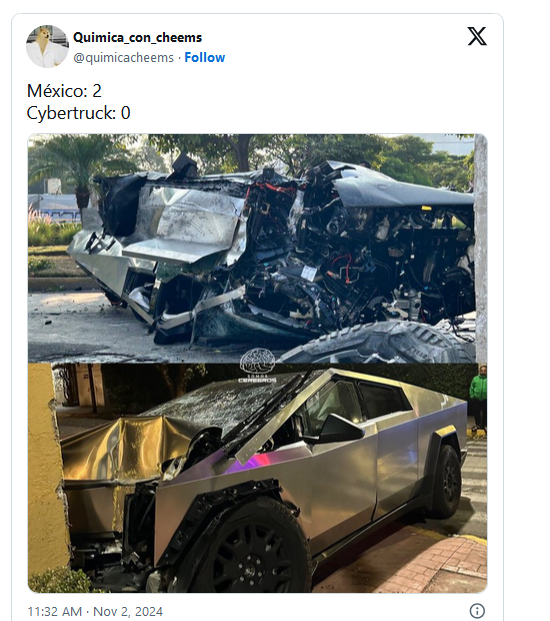This screenshot has width=550, height=621.
Task: Click the Somos Cerebros brain watermark logo
Action: tap(257, 365)
